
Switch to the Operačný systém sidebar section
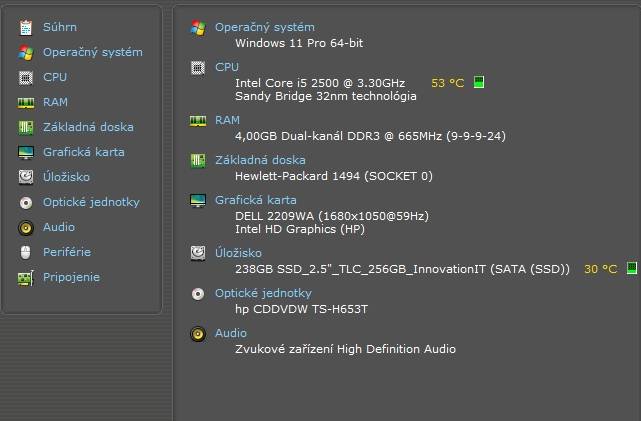pos(93,52)
